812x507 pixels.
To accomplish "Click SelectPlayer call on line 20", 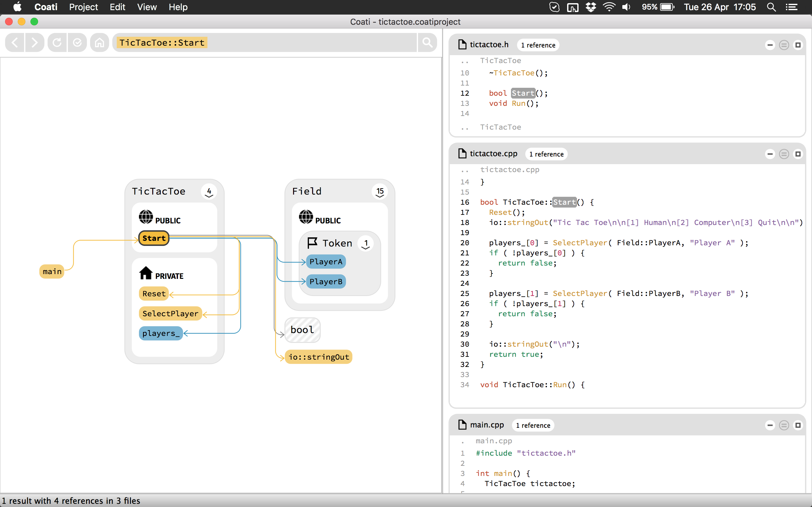I will tap(580, 243).
